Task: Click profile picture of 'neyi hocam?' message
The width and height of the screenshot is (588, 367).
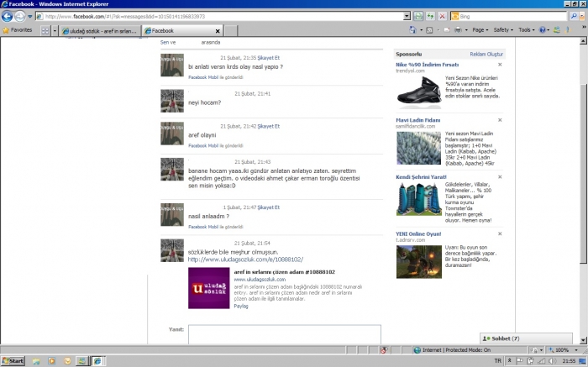Action: pos(172,101)
